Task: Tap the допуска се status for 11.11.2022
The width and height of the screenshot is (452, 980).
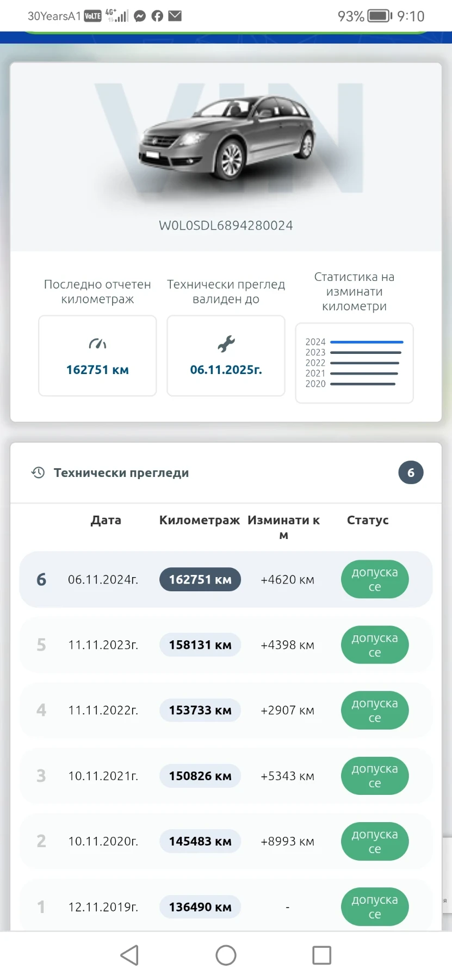Action: click(x=375, y=710)
